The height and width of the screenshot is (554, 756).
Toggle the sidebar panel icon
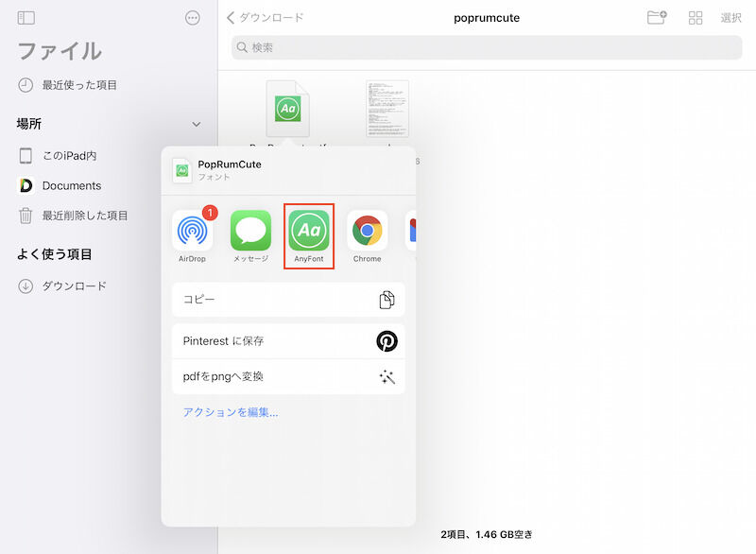pyautogui.click(x=26, y=18)
